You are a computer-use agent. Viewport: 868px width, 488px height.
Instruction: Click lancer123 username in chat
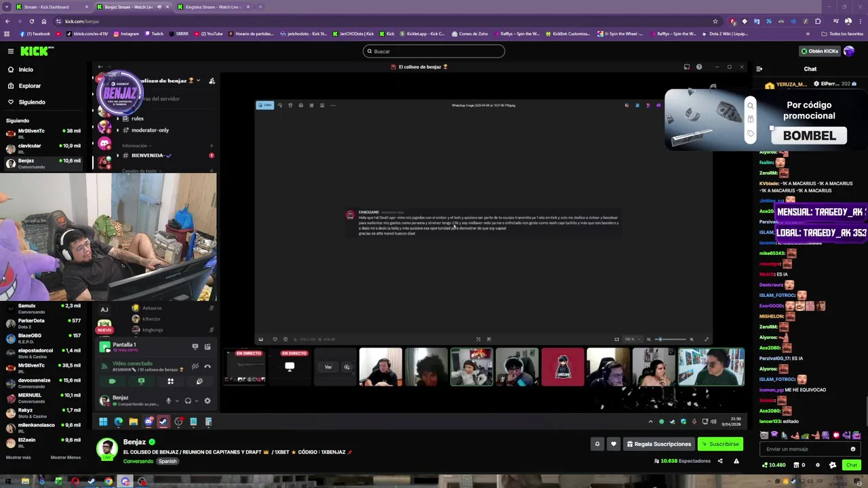(770, 422)
